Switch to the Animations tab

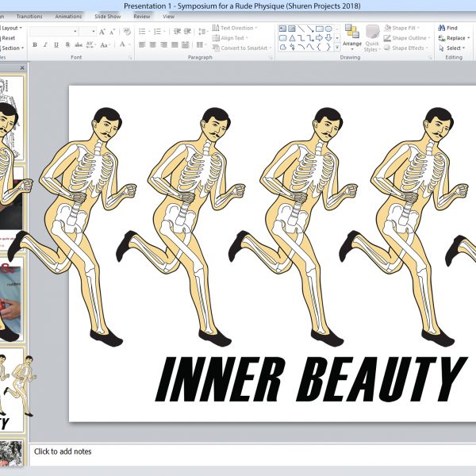[x=68, y=16]
